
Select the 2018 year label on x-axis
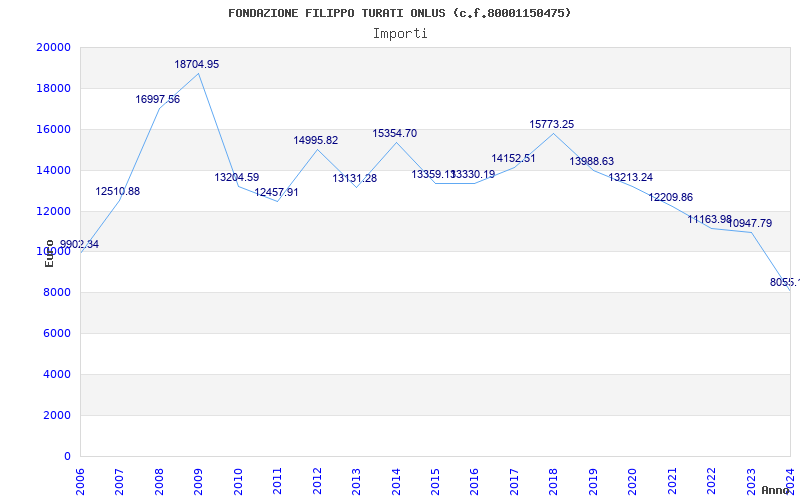pos(553,479)
